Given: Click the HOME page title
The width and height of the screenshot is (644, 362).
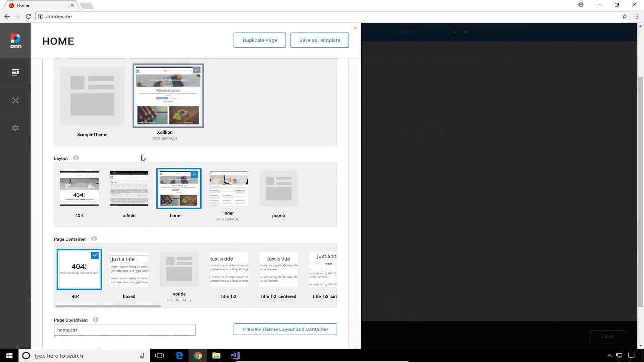Looking at the screenshot, I should (x=58, y=41).
